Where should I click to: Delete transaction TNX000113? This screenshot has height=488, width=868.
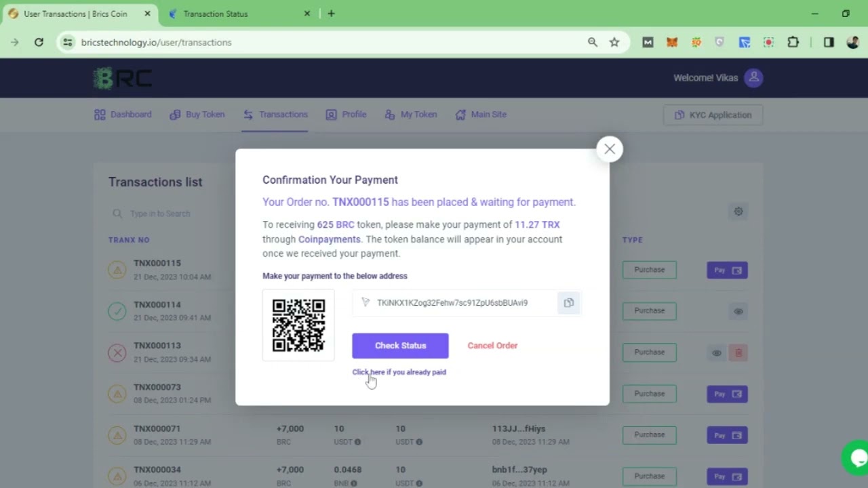(739, 352)
